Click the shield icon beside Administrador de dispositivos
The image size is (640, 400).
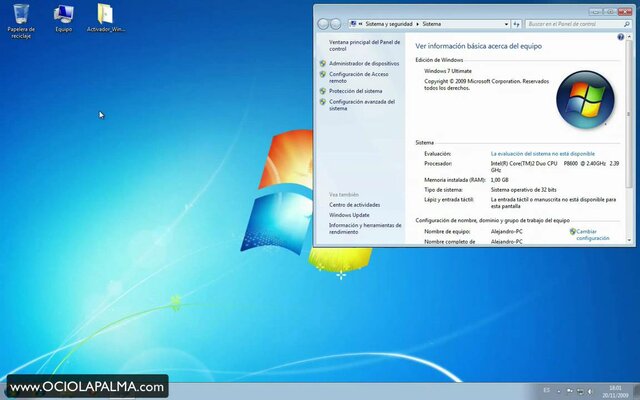coord(323,64)
